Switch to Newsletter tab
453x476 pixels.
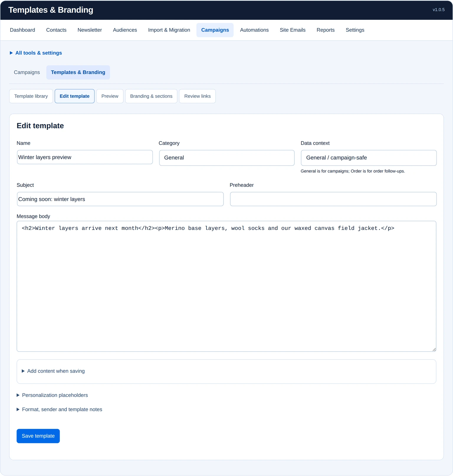90,30
